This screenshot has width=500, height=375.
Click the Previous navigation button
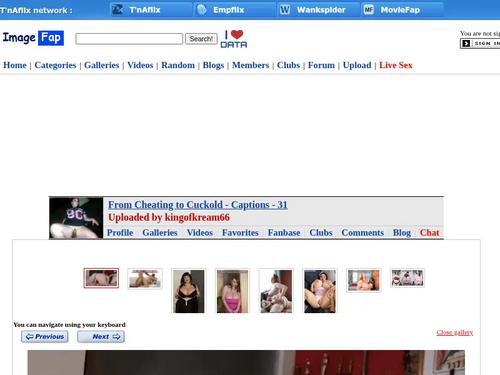45,337
